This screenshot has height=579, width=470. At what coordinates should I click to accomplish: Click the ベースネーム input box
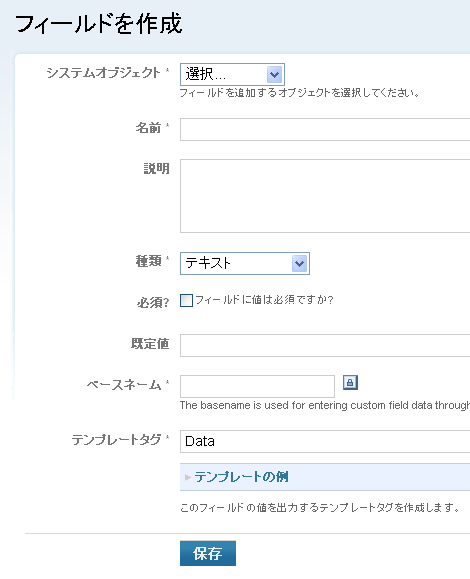[x=257, y=386]
